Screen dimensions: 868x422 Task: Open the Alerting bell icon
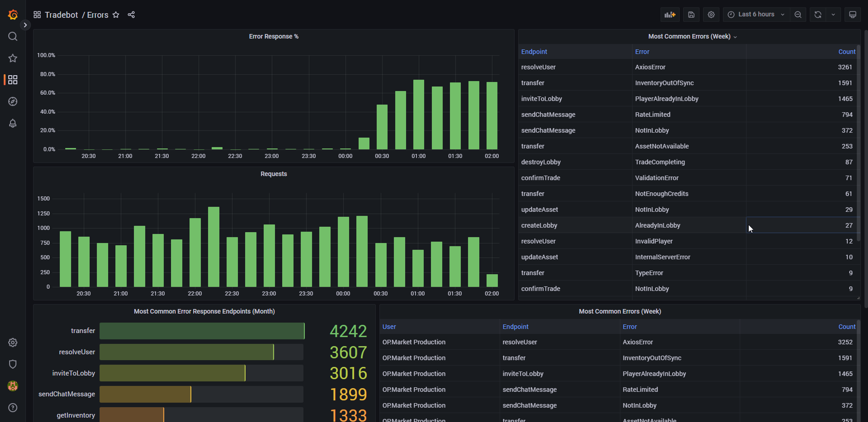[x=13, y=123]
